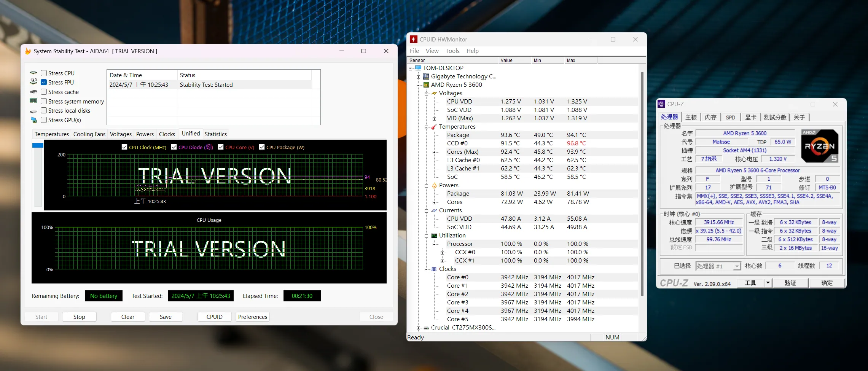Toggle the CPU Clock (MHz) graph checkbox
The height and width of the screenshot is (371, 868).
(124, 147)
